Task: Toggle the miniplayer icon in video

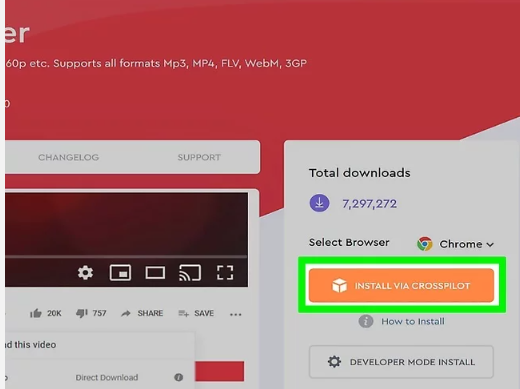Action: coord(120,273)
